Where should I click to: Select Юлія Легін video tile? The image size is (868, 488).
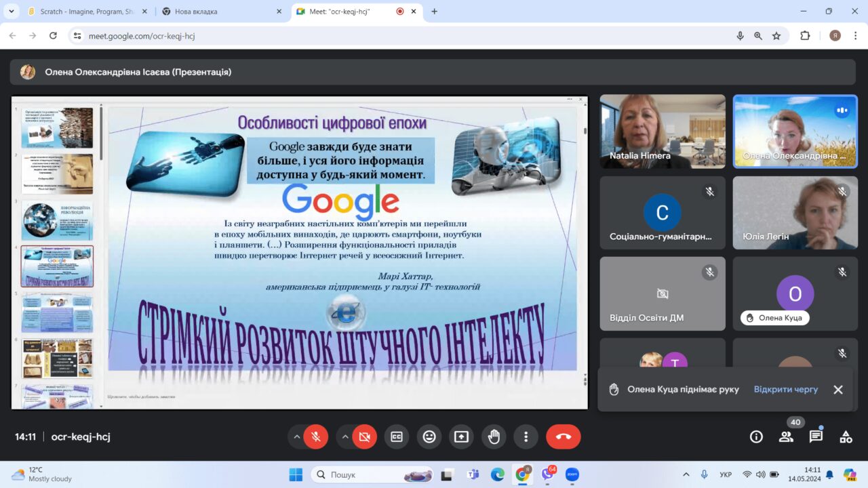(795, 213)
